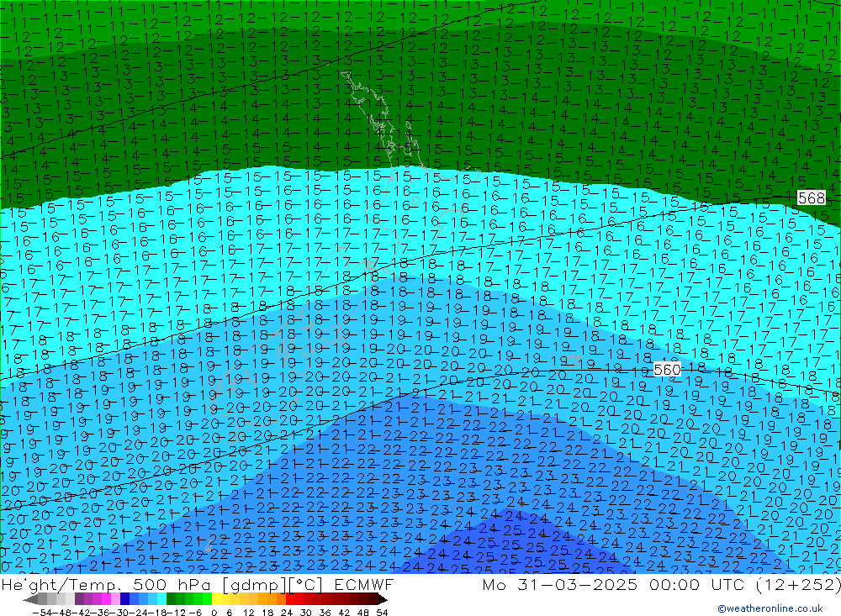Click the bright red legend swatch above 24

pyautogui.click(x=290, y=599)
